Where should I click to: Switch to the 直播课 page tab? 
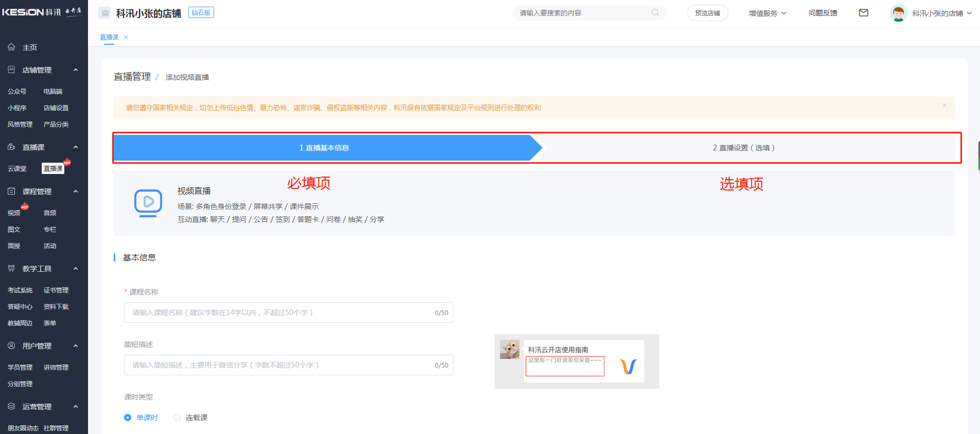click(109, 37)
